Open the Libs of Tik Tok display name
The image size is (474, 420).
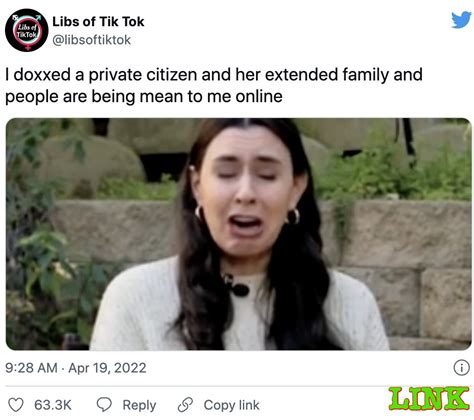pyautogui.click(x=98, y=22)
